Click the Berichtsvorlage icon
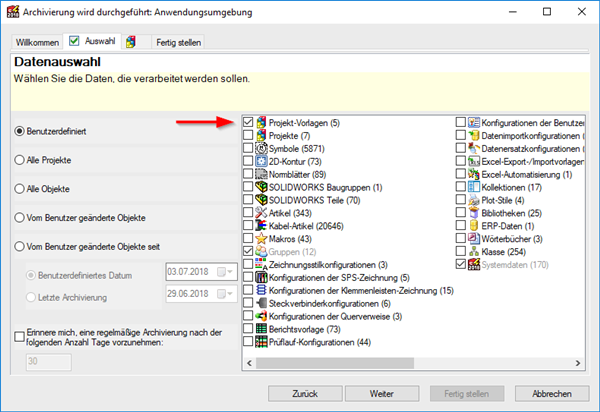Screen dimensions: 600x412 (261, 329)
